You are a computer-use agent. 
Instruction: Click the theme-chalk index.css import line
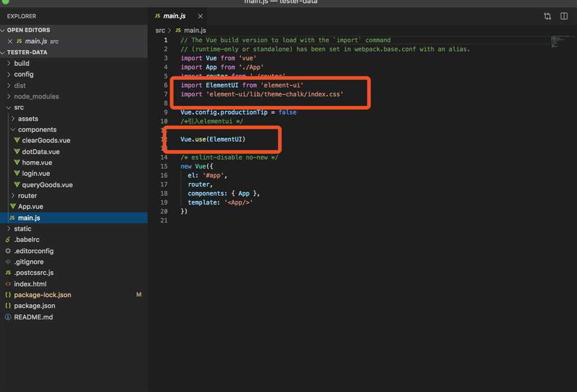coord(262,94)
